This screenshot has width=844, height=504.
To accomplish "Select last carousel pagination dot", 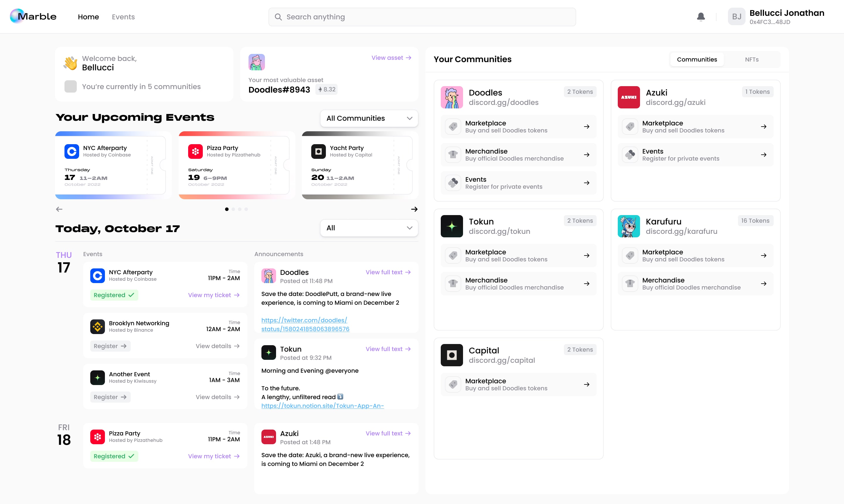I will point(246,209).
